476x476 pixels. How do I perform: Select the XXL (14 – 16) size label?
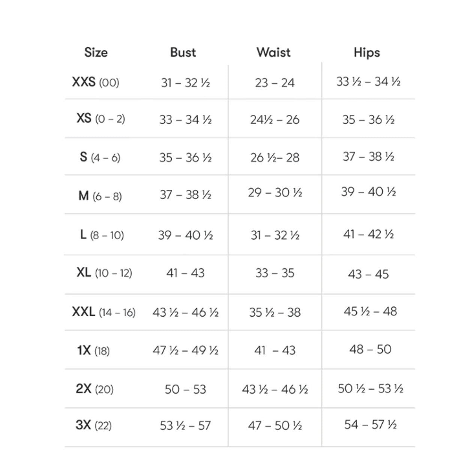click(x=104, y=312)
